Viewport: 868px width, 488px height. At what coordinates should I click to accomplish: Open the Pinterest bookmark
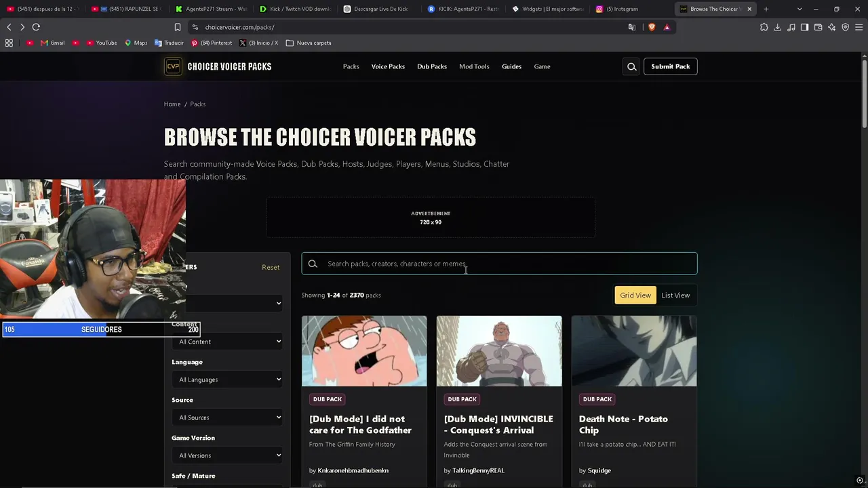click(212, 43)
